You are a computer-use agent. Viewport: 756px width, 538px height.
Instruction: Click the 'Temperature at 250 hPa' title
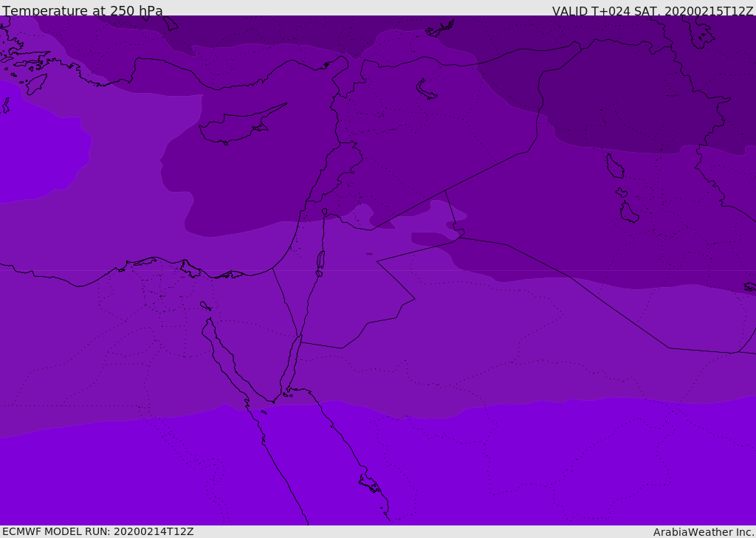[83, 10]
